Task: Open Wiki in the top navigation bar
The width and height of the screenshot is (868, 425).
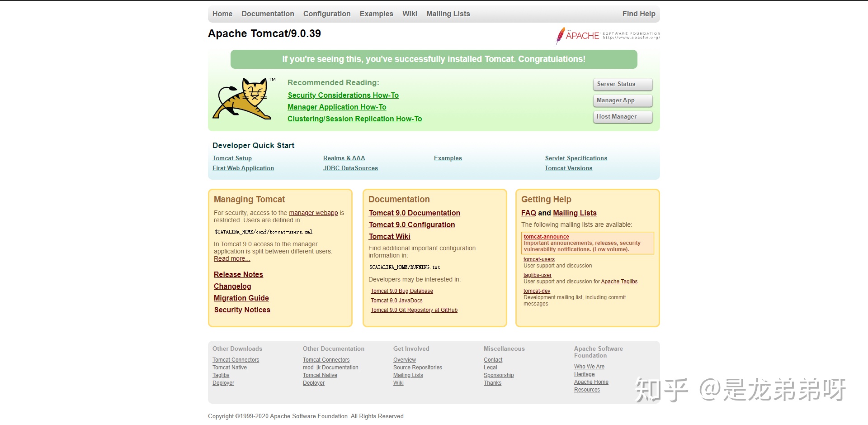Action: [410, 14]
